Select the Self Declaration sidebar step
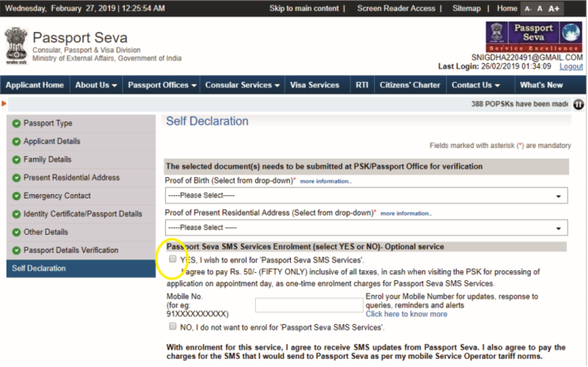 click(81, 269)
